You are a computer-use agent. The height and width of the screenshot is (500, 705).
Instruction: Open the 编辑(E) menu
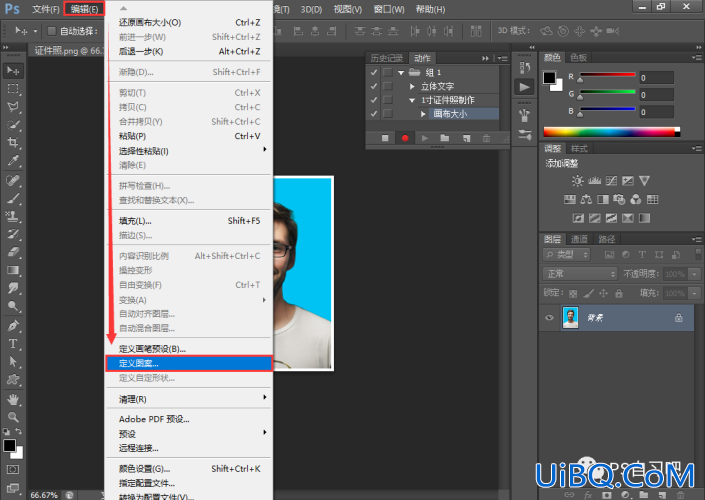point(84,9)
